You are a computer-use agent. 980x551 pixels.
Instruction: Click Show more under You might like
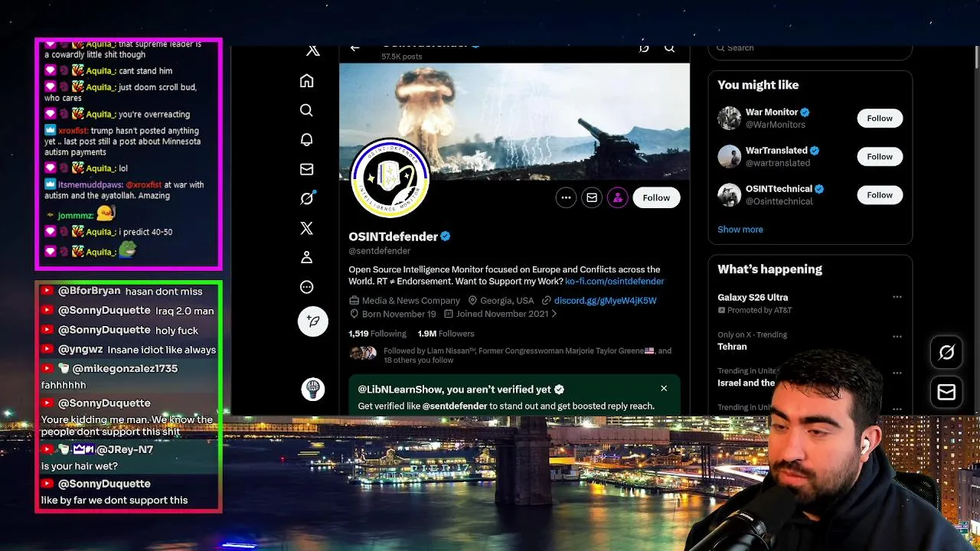(x=740, y=230)
